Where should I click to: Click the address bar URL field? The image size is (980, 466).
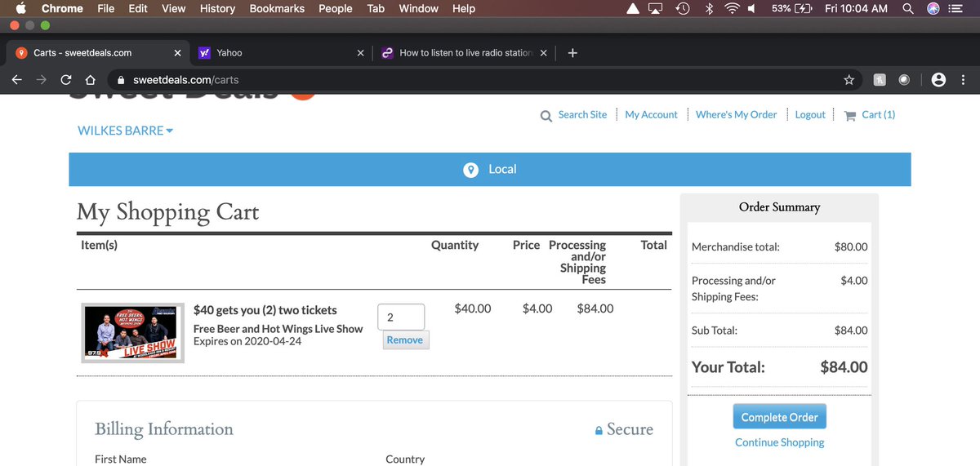(x=486, y=80)
